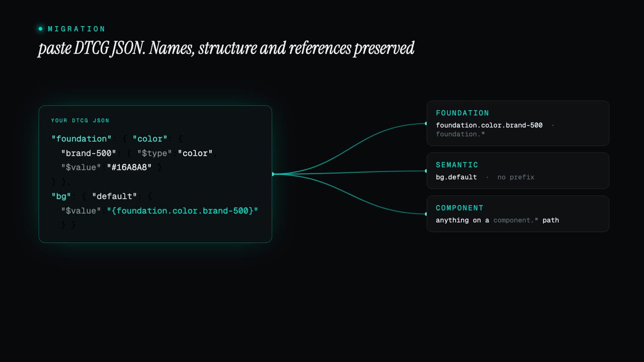Click the "YOUR DTCG JSON" panel label
Image resolution: width=644 pixels, height=362 pixels.
coord(80,121)
